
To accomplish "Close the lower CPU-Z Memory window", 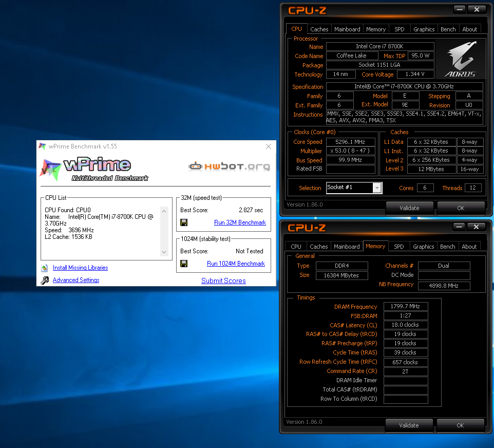I will point(476,227).
